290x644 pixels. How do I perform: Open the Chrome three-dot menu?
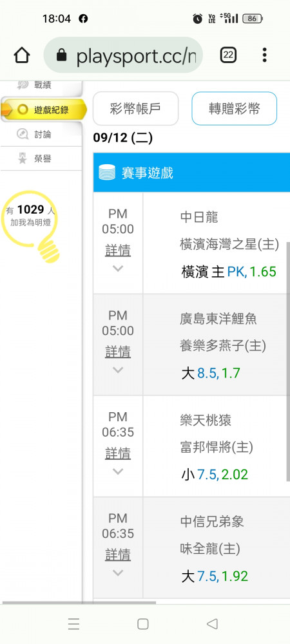pos(264,55)
